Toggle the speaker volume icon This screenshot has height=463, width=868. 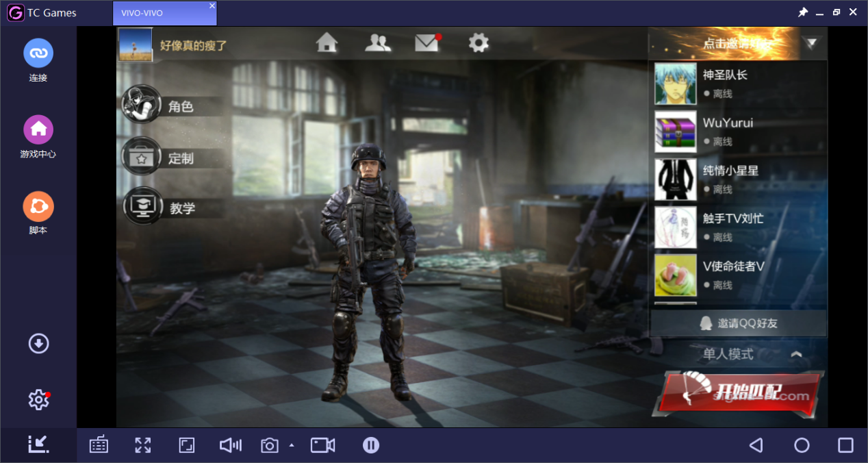pyautogui.click(x=231, y=445)
